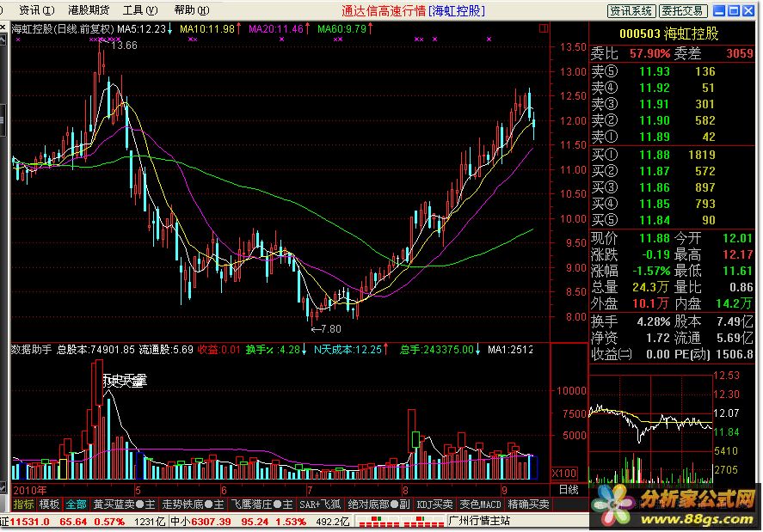Switch to KDJ买卖 indicator
This screenshot has width=763, height=532.
pyautogui.click(x=434, y=504)
